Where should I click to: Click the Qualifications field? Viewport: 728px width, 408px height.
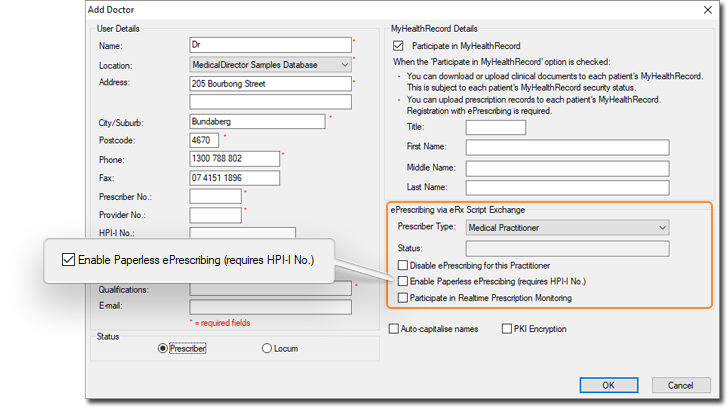coord(270,289)
